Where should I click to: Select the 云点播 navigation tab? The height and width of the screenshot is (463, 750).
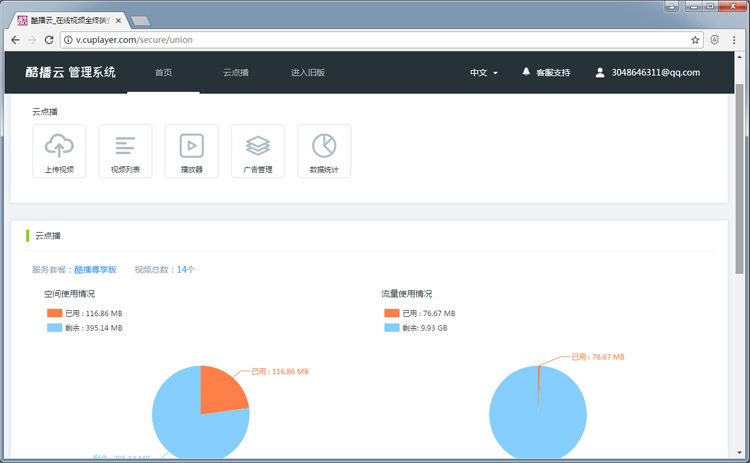click(236, 73)
